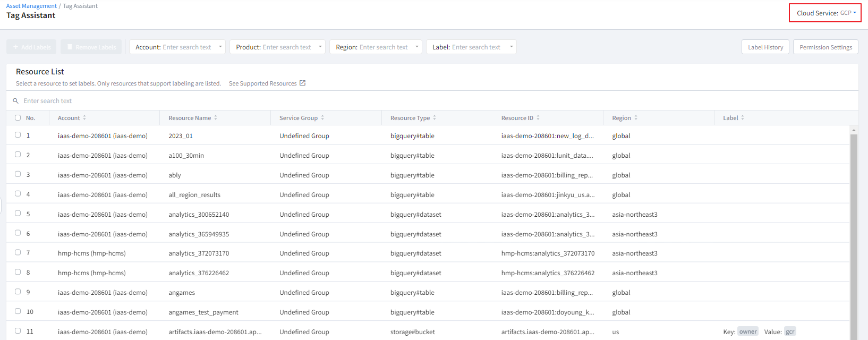This screenshot has height=340, width=868.
Task: Check the select-all checkbox in table header
Action: (18, 118)
